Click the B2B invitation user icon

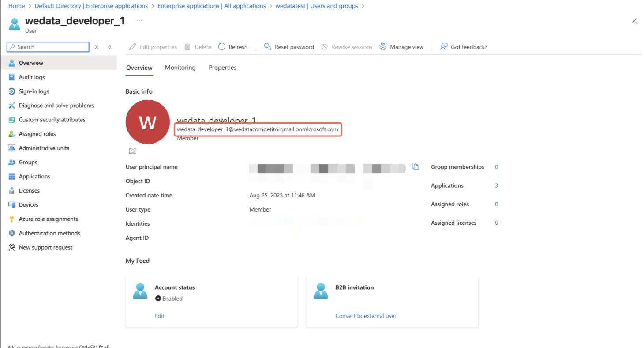(x=321, y=291)
